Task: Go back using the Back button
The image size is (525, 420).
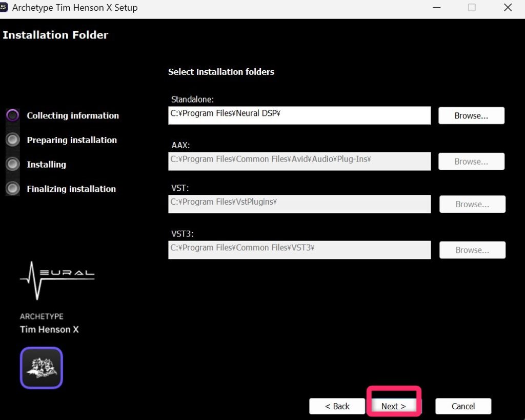Action: (337, 406)
